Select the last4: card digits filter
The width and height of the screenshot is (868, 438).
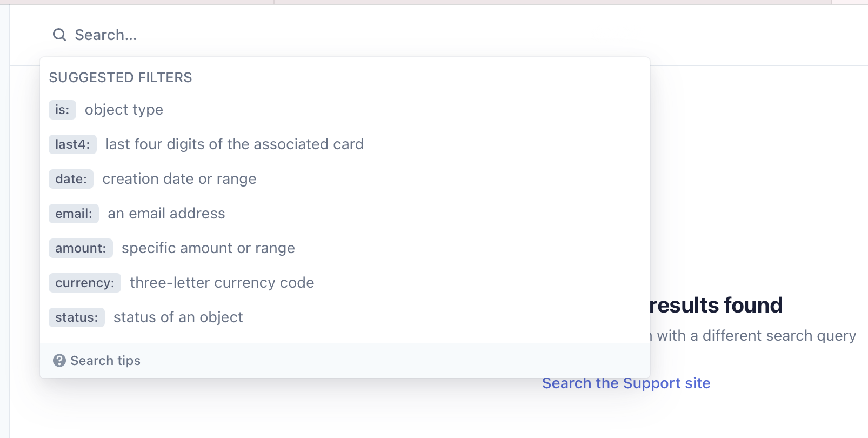72,144
